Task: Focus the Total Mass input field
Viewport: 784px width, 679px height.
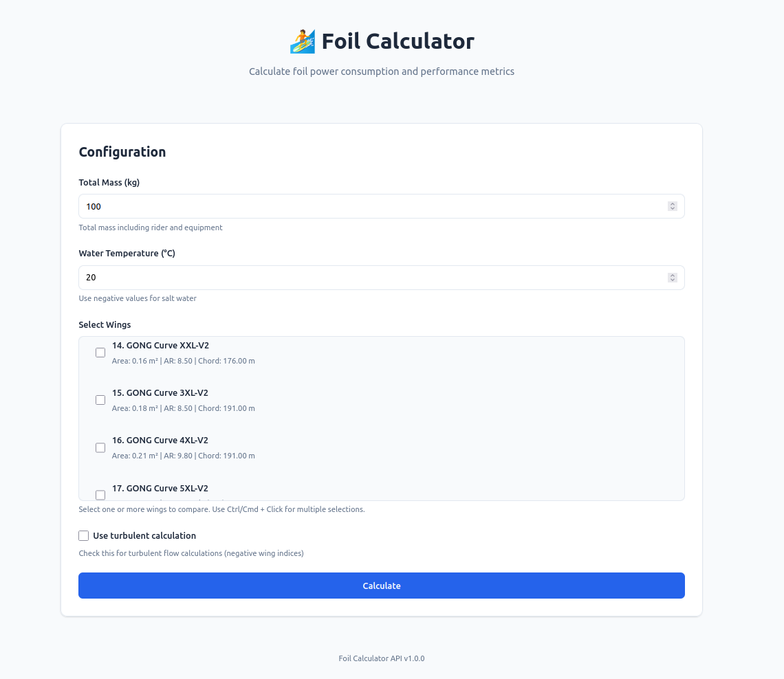Action: [x=371, y=206]
